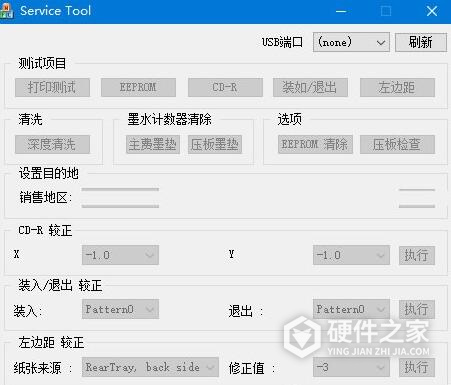Screen dimensions: 451x385
Task: Click 执行 in the 装入/退出 较正 row
Action: tap(417, 309)
